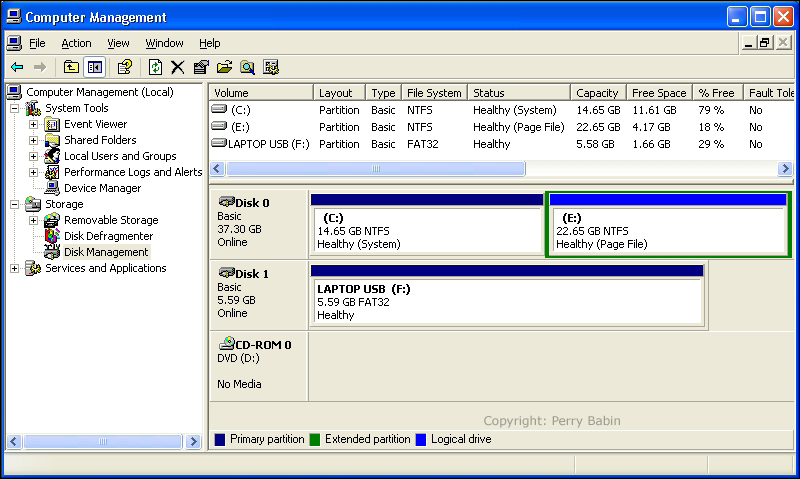Click volume list scroll right arrow
Image resolution: width=800 pixels, height=479 pixels.
tap(785, 168)
